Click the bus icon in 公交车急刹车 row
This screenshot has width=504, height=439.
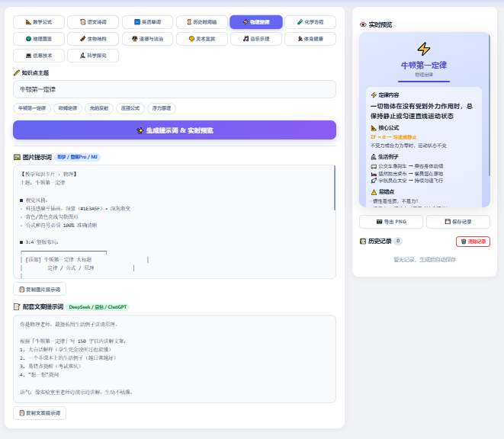(374, 166)
